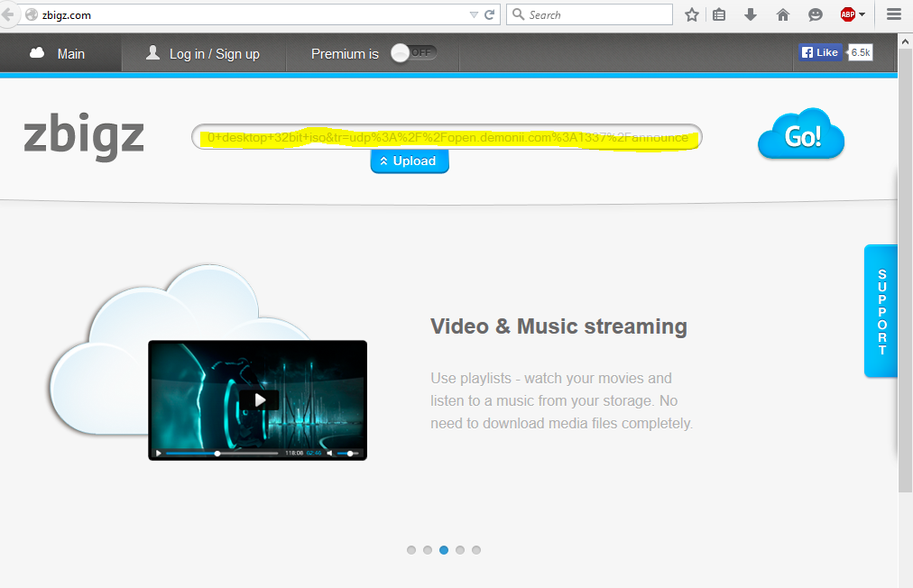This screenshot has height=588, width=913.
Task: Click the browser back arrow
Action: pos(7,14)
